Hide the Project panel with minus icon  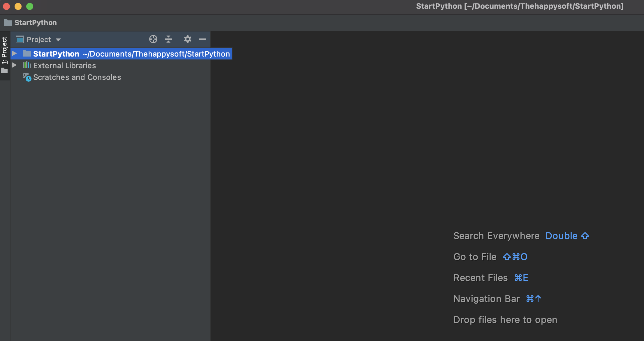203,39
